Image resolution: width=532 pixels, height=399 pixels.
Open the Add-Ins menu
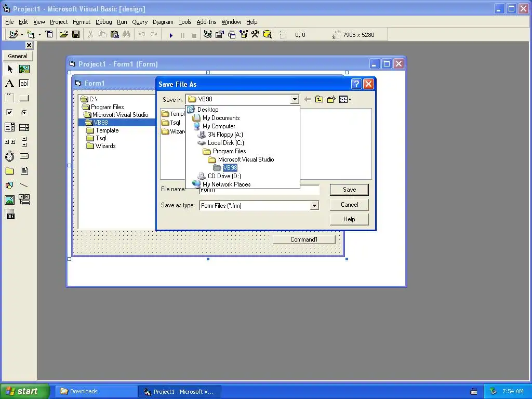tap(206, 22)
